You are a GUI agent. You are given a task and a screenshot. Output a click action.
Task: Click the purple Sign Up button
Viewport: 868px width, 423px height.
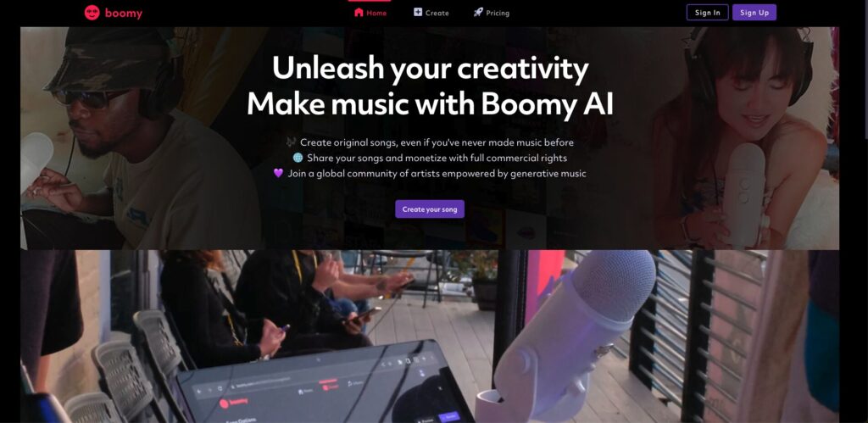click(754, 12)
